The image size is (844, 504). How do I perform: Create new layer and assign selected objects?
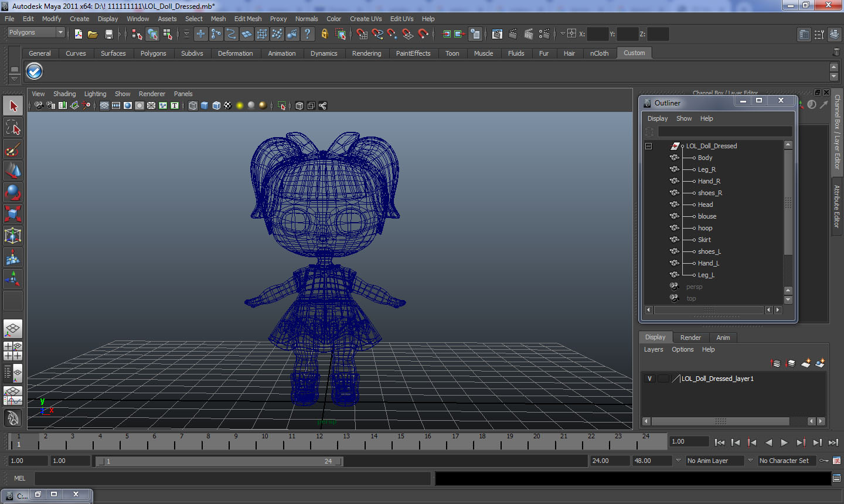click(820, 363)
